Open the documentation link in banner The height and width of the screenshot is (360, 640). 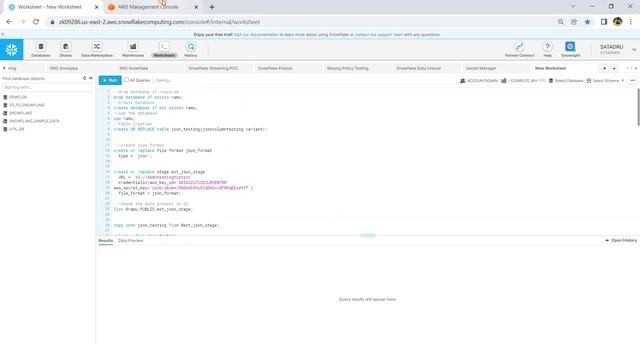tap(256, 35)
